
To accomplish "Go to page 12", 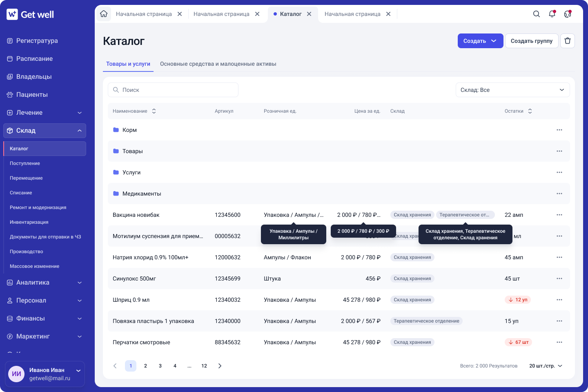I will pos(204,366).
